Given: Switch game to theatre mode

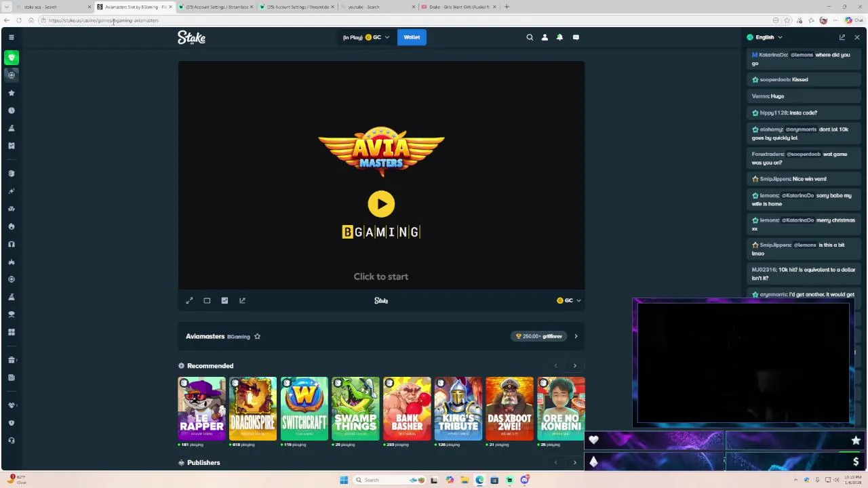Looking at the screenshot, I should tap(207, 300).
